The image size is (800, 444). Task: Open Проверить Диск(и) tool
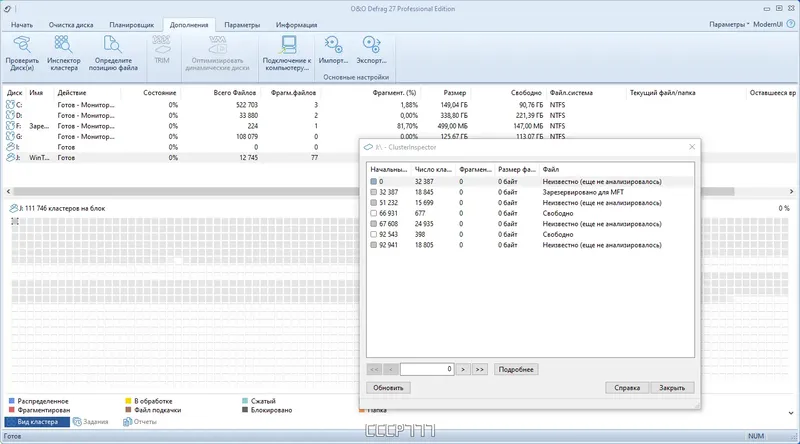(22, 53)
